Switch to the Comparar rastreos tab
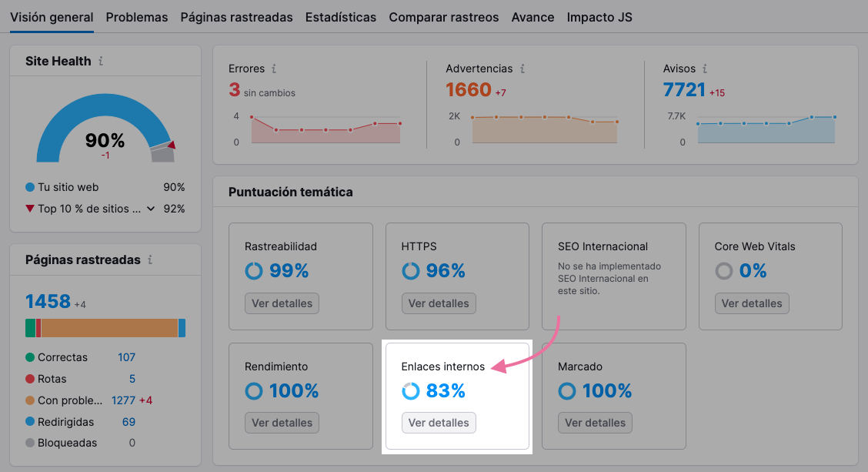Image resolution: width=868 pixels, height=472 pixels. [443, 17]
